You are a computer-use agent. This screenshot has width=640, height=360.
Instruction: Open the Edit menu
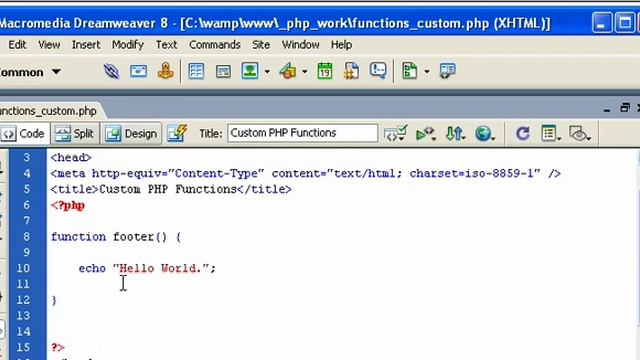[x=17, y=44]
